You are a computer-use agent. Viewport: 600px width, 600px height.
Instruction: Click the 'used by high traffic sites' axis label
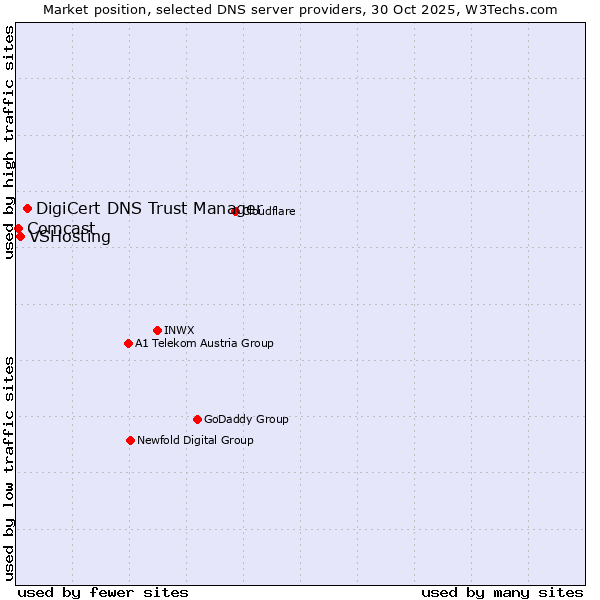point(9,142)
